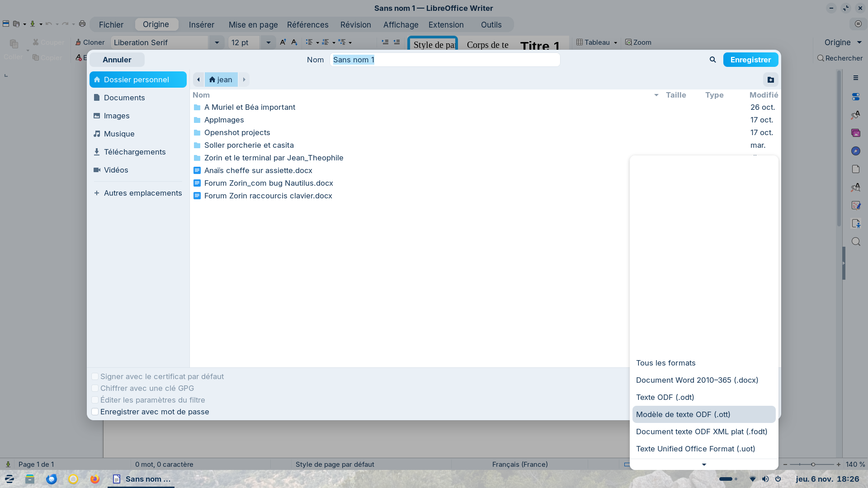Viewport: 868px width, 488px height.
Task: Choose Document Word 2010–365 (.docx) format
Action: [x=697, y=380]
